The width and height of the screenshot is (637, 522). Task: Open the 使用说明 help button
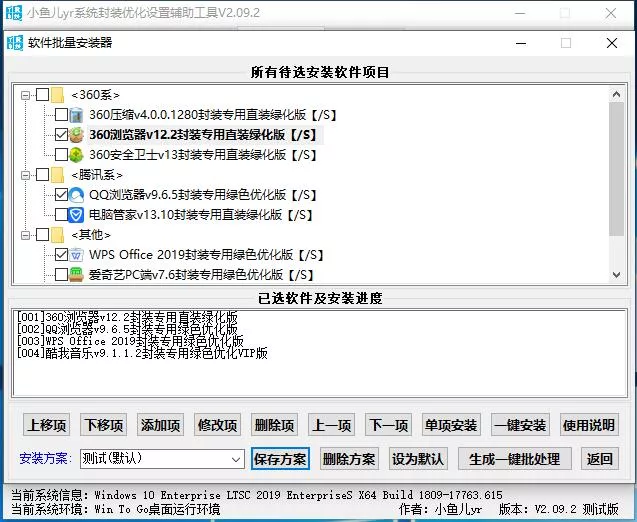click(x=589, y=425)
